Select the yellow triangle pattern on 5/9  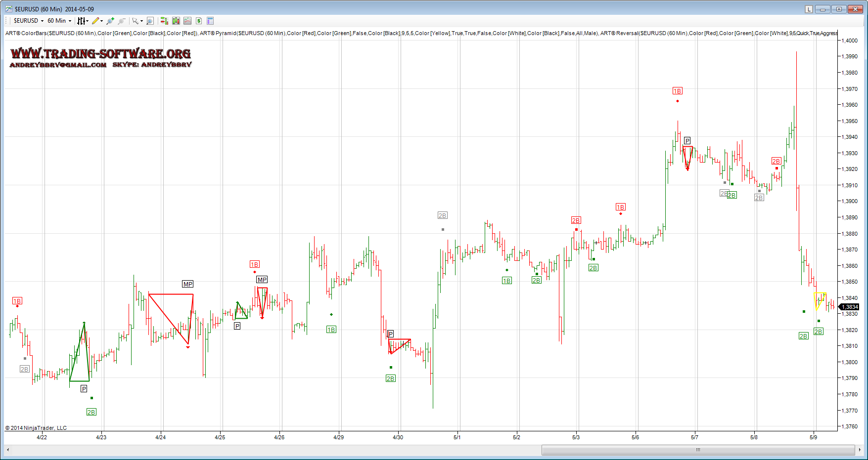coord(820,299)
